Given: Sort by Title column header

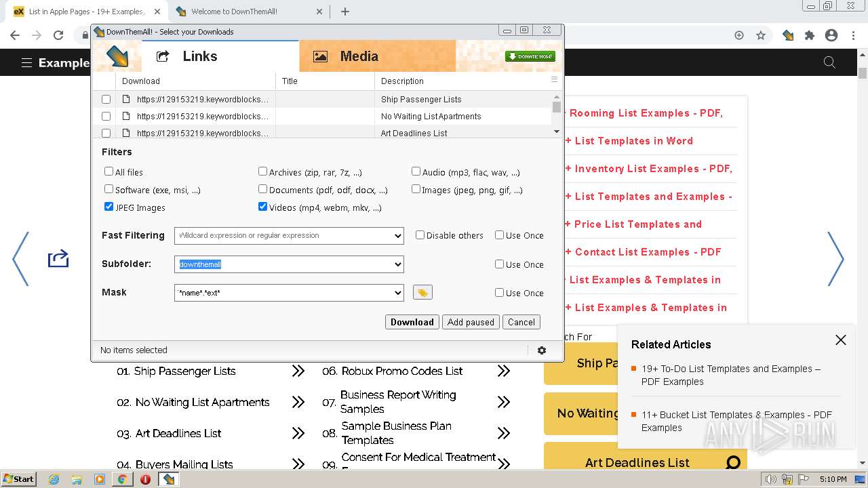Looking at the screenshot, I should point(325,81).
